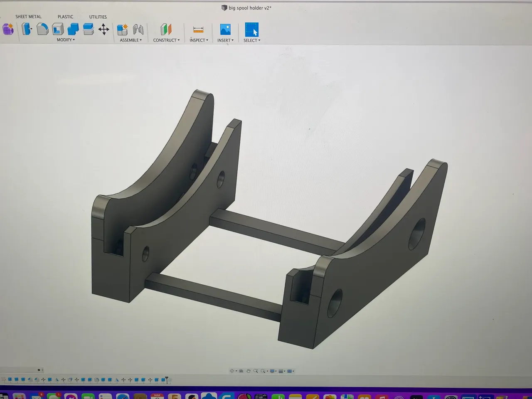The height and width of the screenshot is (399, 532).
Task: Activate the blue Select tool icon
Action: click(251, 30)
